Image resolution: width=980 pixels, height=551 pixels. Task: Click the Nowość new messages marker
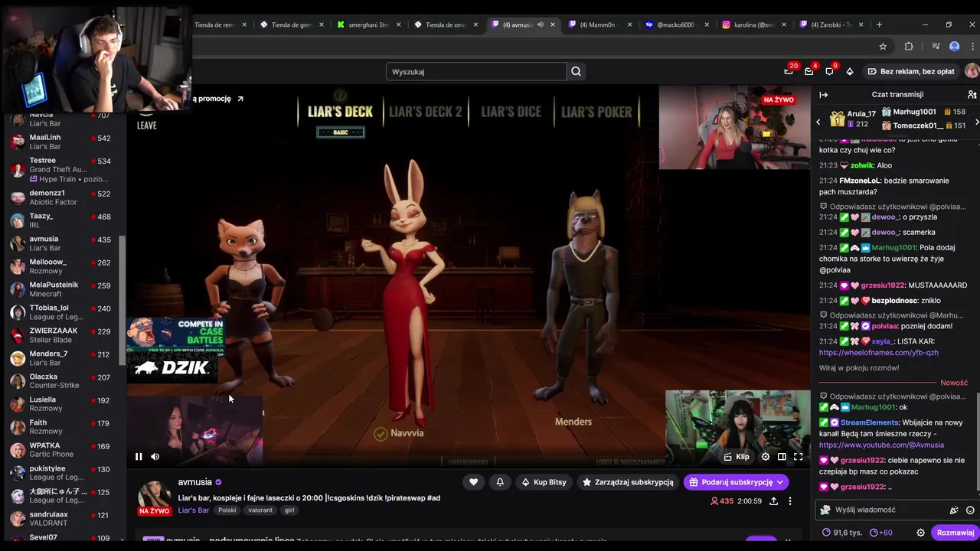pos(954,383)
